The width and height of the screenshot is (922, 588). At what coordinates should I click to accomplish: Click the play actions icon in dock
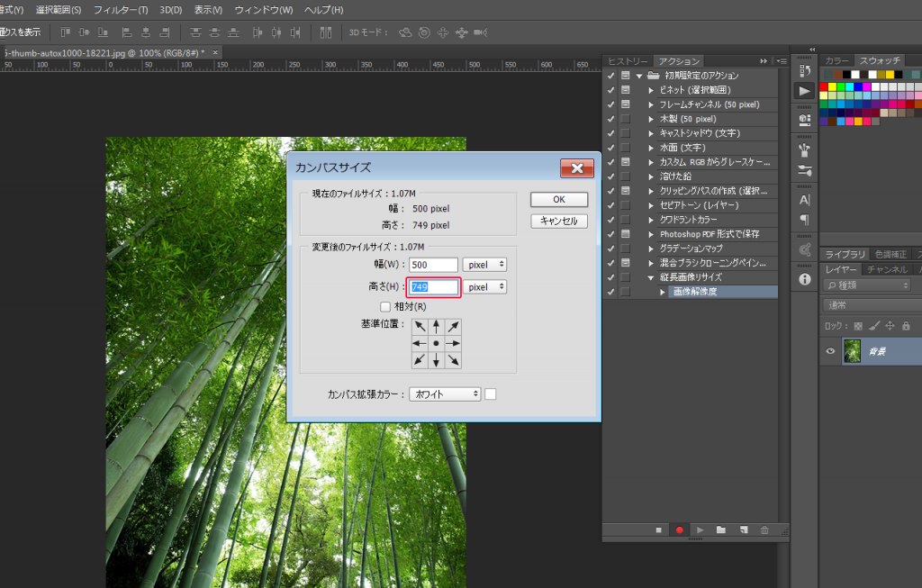pos(804,91)
